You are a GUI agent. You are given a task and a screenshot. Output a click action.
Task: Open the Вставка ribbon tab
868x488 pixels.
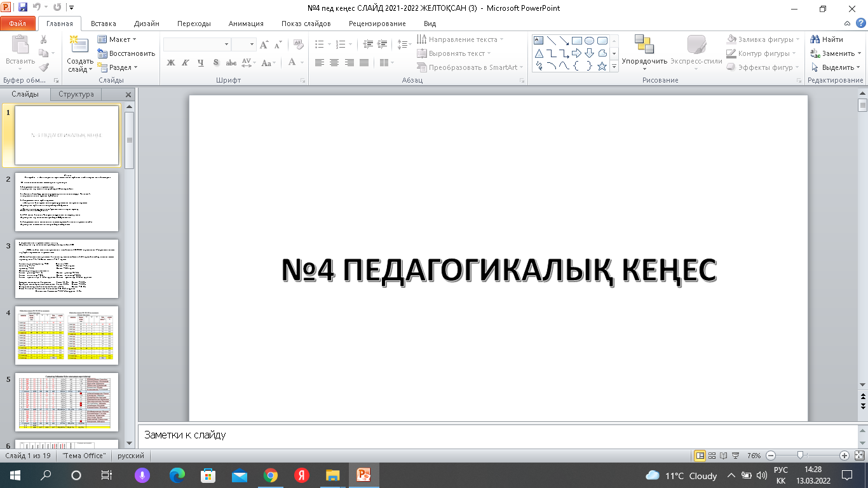point(103,24)
